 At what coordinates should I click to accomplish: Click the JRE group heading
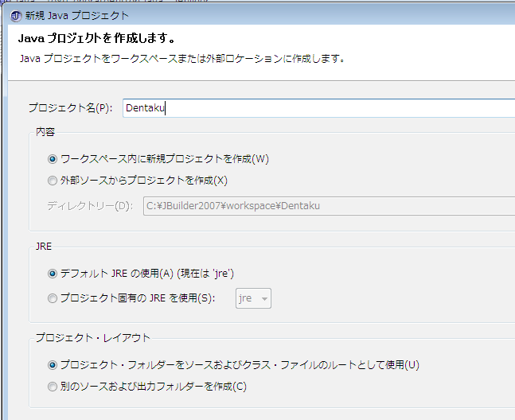click(44, 247)
